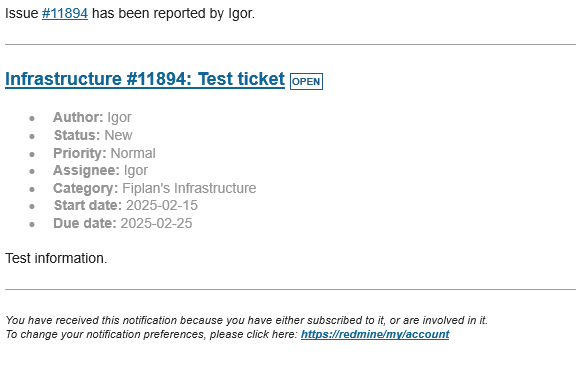Open the #11894 link in the first line
Viewport: 576px width, 383px height.
coord(65,14)
